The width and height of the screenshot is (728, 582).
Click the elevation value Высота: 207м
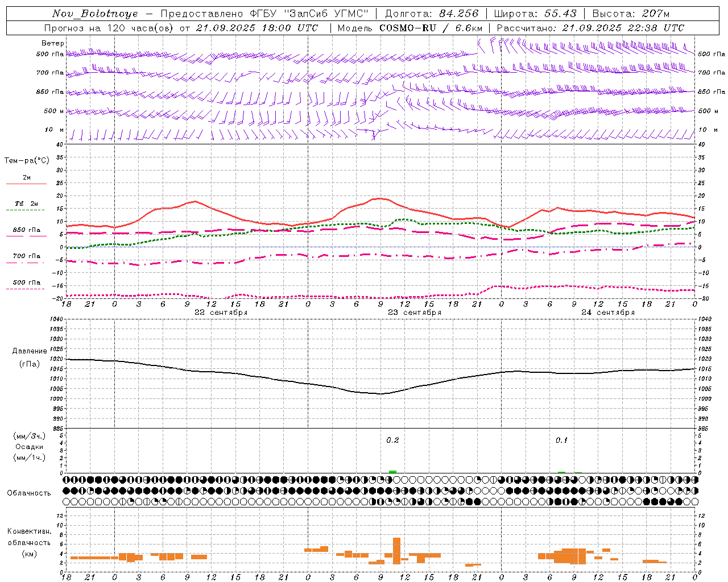coord(631,14)
